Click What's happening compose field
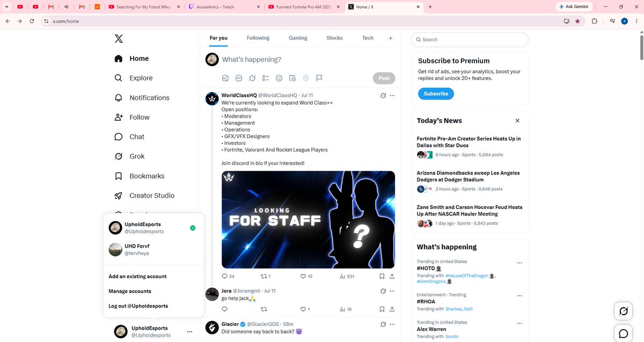The width and height of the screenshot is (644, 342). (x=308, y=60)
